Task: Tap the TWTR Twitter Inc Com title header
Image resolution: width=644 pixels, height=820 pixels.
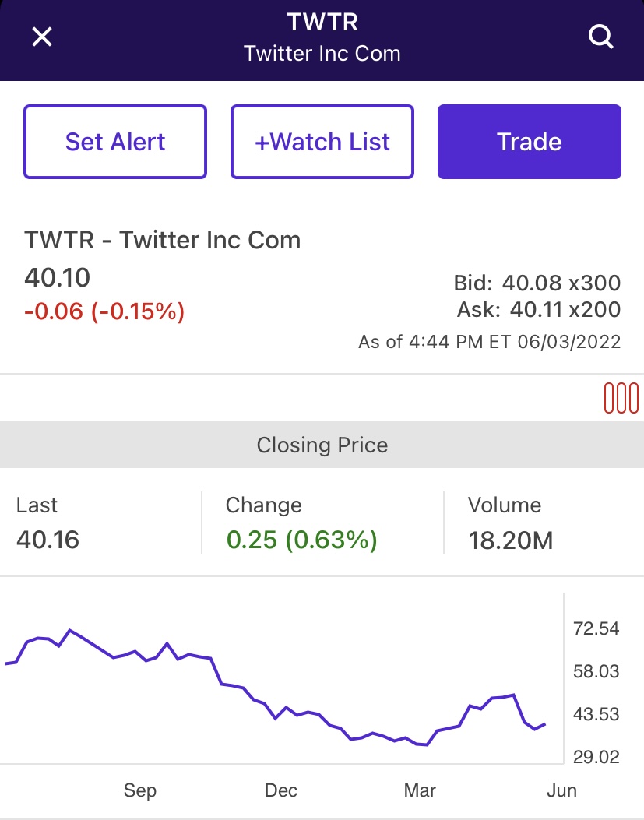Action: tap(322, 37)
